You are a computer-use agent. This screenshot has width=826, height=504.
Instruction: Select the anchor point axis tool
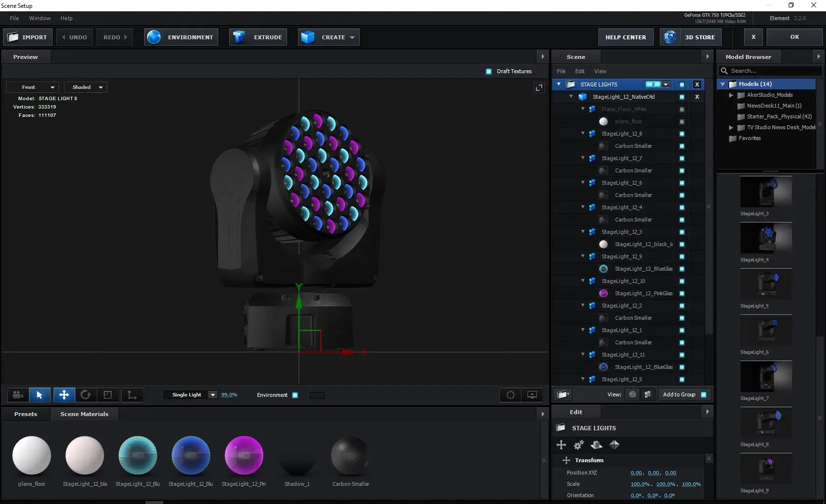[132, 395]
